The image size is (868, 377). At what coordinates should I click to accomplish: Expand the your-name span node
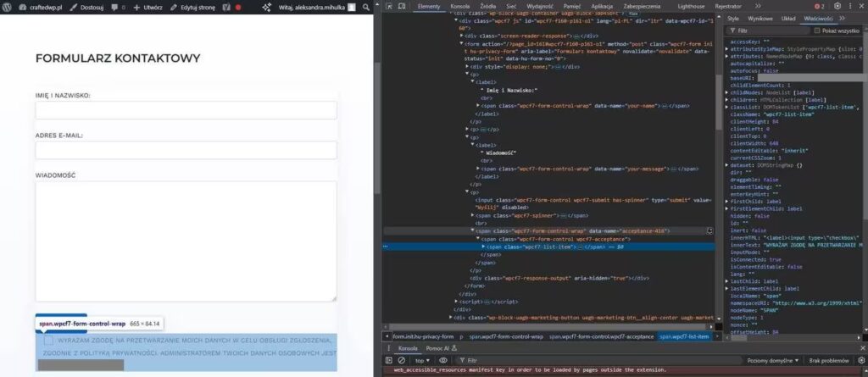[478, 105]
